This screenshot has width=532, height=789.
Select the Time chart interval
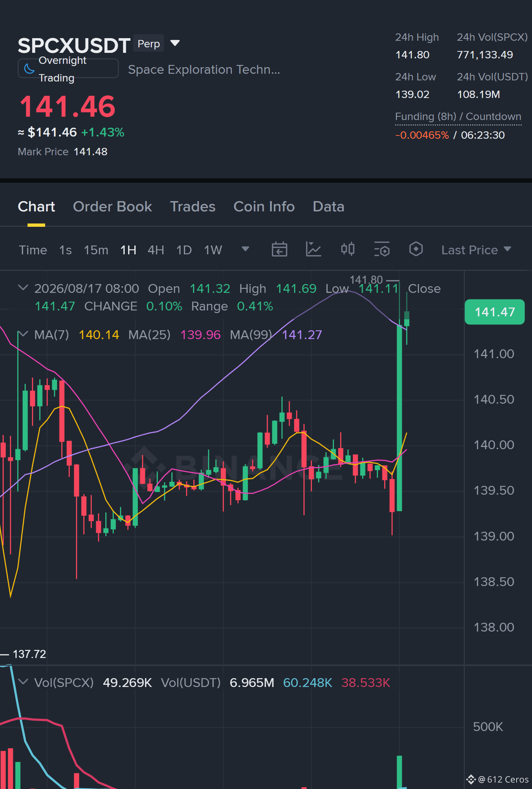[x=33, y=250]
